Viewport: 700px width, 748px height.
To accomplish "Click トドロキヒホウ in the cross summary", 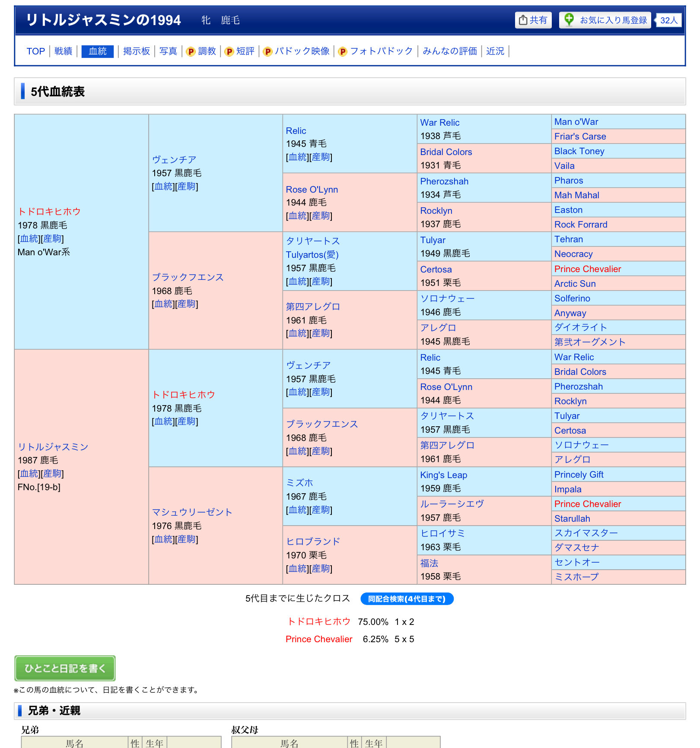I will 319,621.
